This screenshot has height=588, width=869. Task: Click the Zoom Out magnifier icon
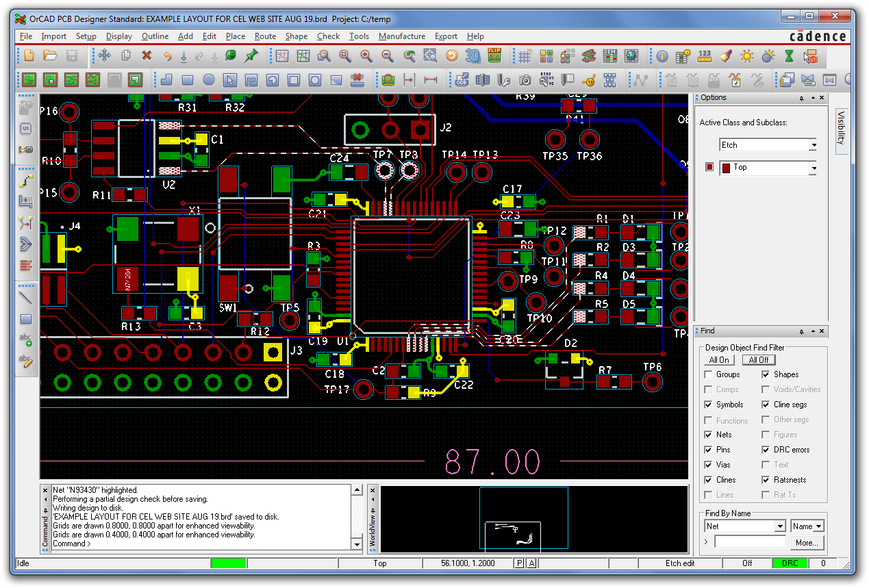coord(388,55)
